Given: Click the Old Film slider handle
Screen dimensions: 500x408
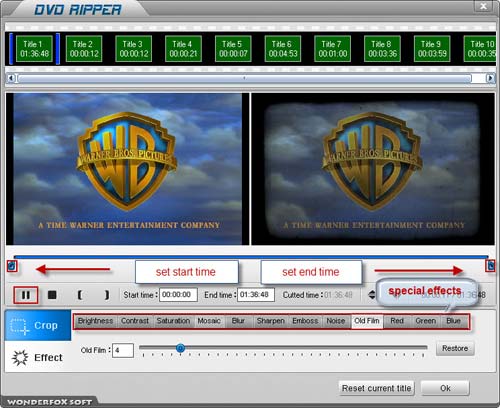Looking at the screenshot, I should coord(180,348).
